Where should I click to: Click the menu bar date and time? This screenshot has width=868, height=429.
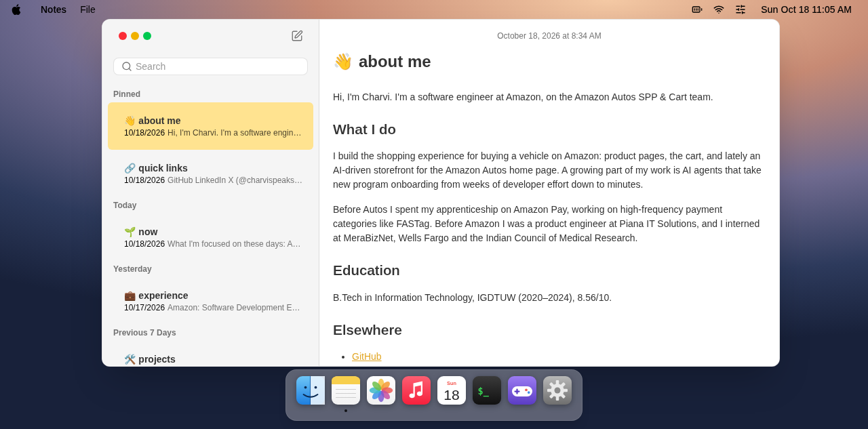pos(806,9)
